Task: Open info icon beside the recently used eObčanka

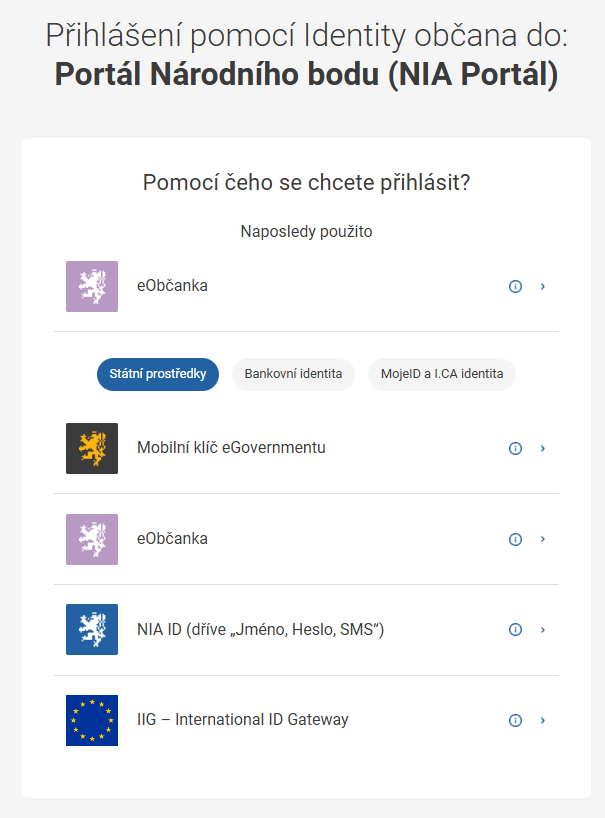Action: click(515, 286)
